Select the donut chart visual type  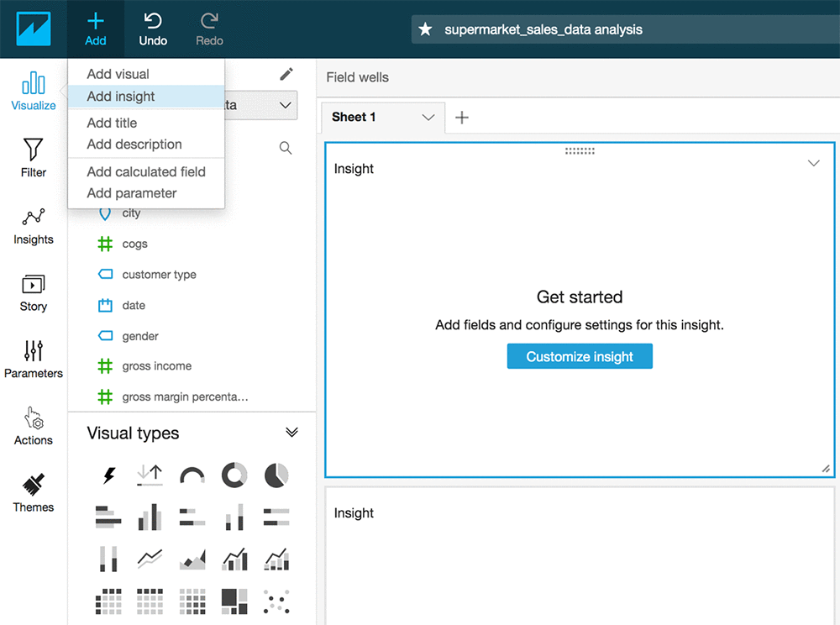tap(234, 475)
